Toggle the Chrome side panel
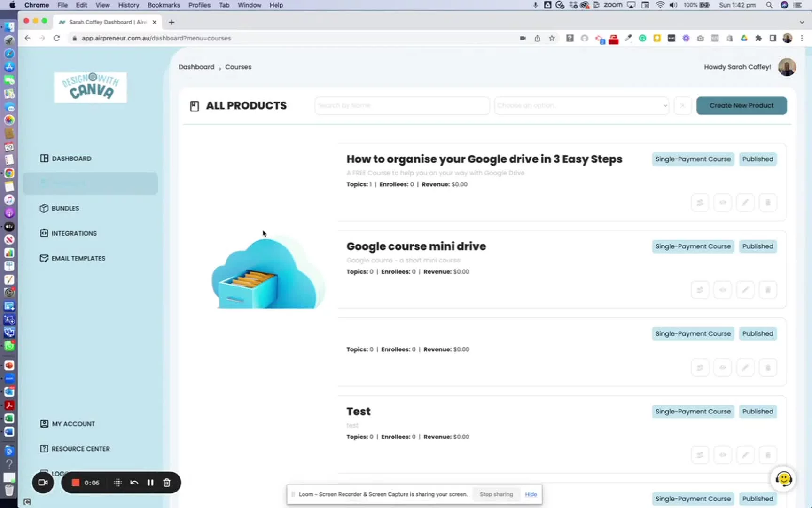 click(x=773, y=38)
